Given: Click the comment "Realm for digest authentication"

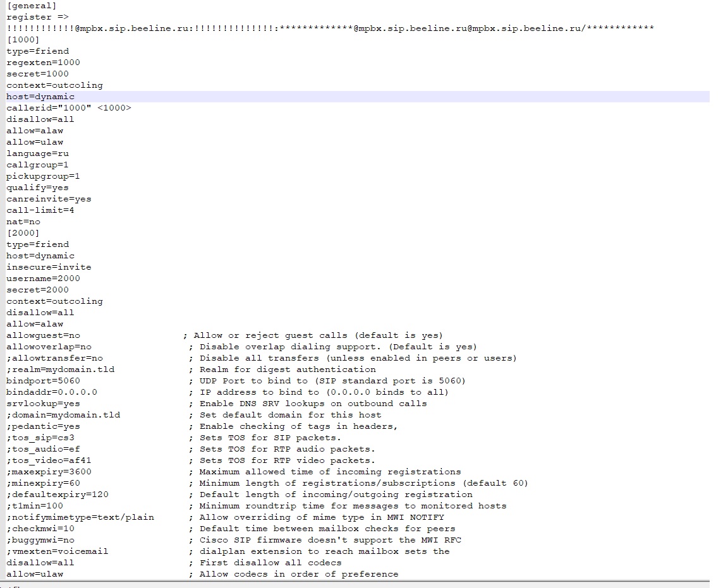Looking at the screenshot, I should pos(288,369).
